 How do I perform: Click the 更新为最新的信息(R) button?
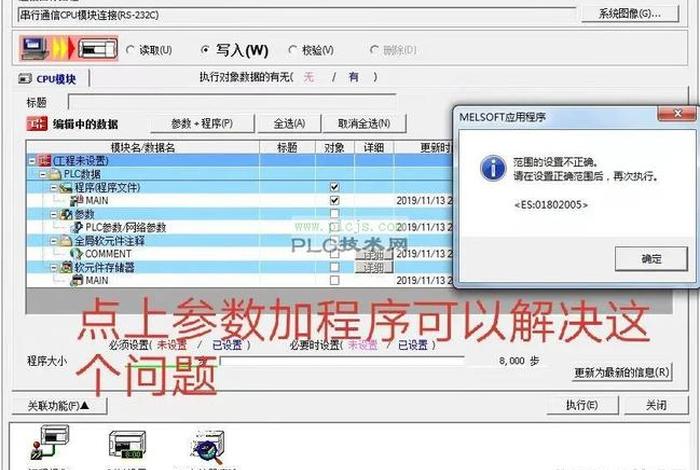tap(622, 372)
